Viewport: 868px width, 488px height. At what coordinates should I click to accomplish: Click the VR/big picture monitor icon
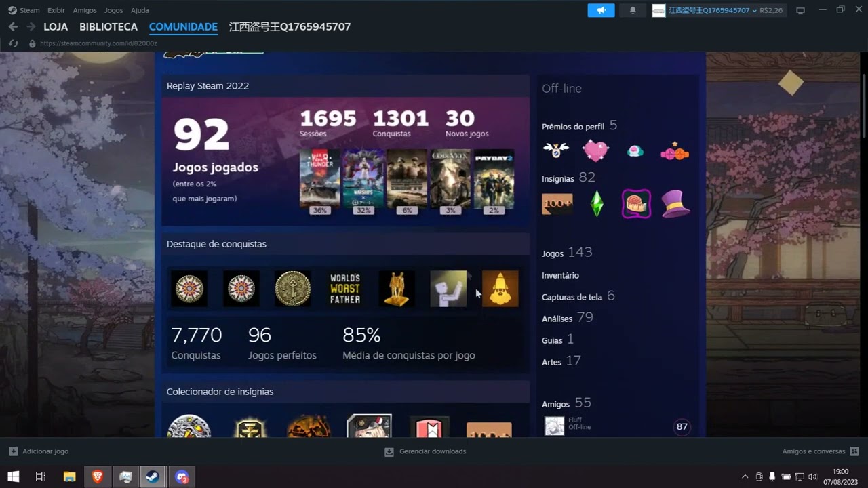click(x=800, y=10)
